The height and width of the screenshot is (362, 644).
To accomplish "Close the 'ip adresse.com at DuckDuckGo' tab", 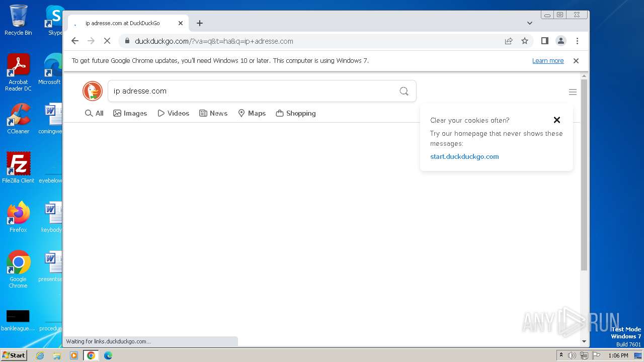I will (181, 23).
